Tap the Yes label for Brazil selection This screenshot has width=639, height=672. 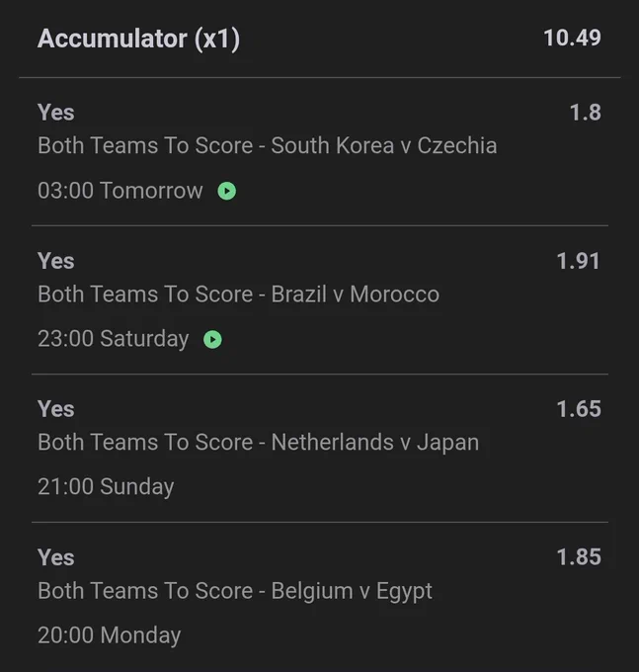click(56, 261)
